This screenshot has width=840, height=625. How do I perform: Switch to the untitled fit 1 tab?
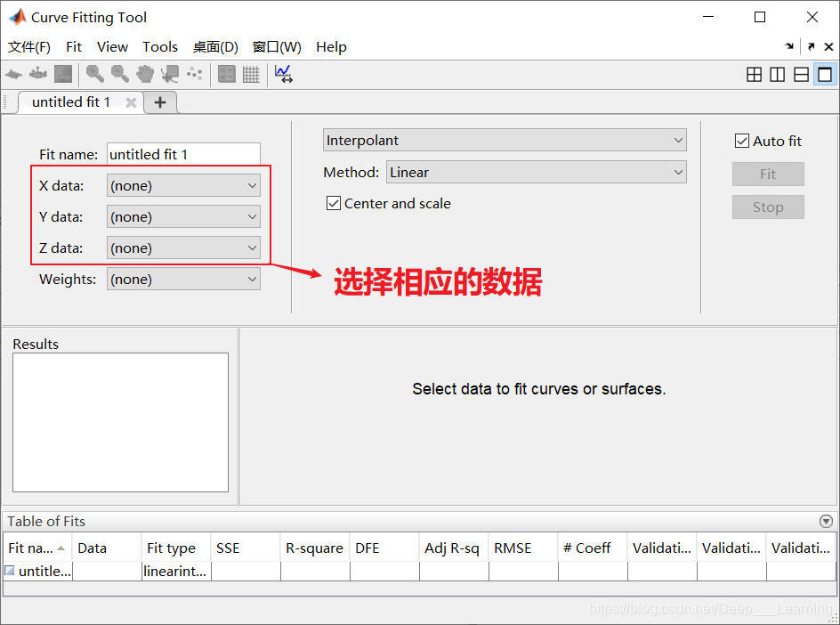point(71,102)
